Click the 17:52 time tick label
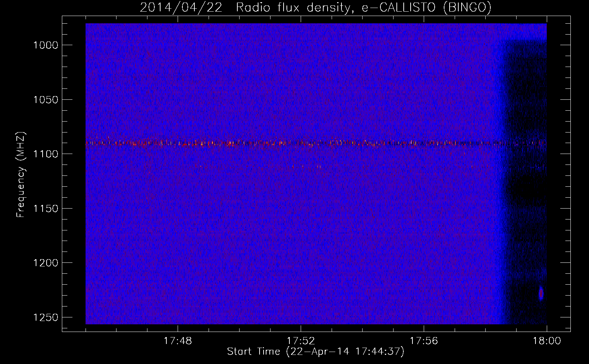The image size is (589, 364). tap(301, 341)
